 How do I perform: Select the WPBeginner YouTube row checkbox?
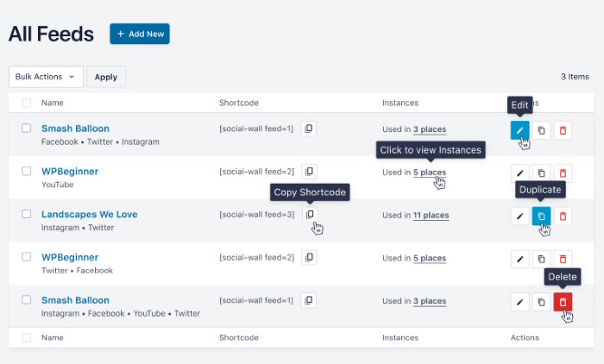click(26, 171)
